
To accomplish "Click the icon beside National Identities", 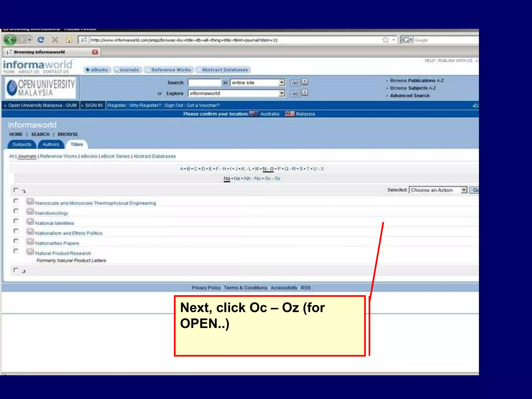I will (x=30, y=222).
